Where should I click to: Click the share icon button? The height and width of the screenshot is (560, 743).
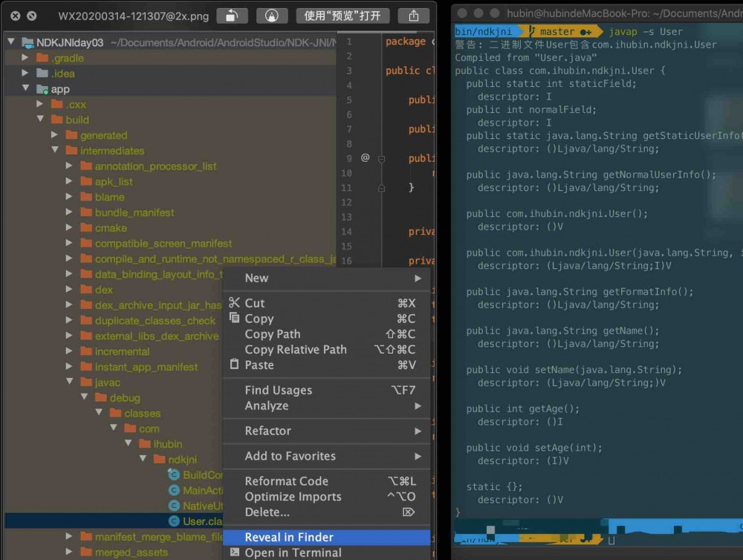coord(414,16)
